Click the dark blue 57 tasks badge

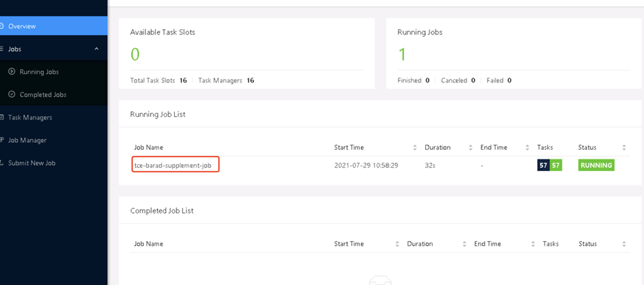tap(543, 166)
